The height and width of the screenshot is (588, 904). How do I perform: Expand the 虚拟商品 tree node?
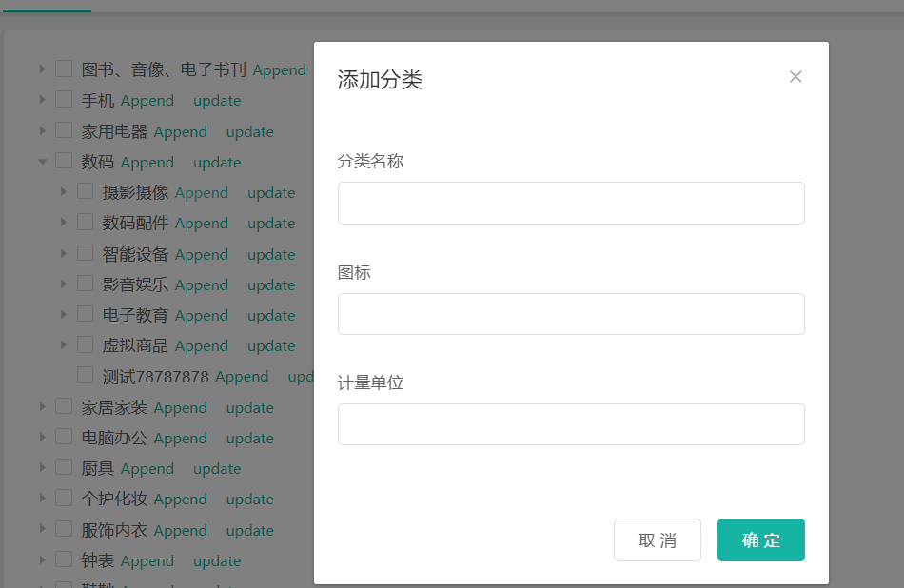click(x=64, y=345)
